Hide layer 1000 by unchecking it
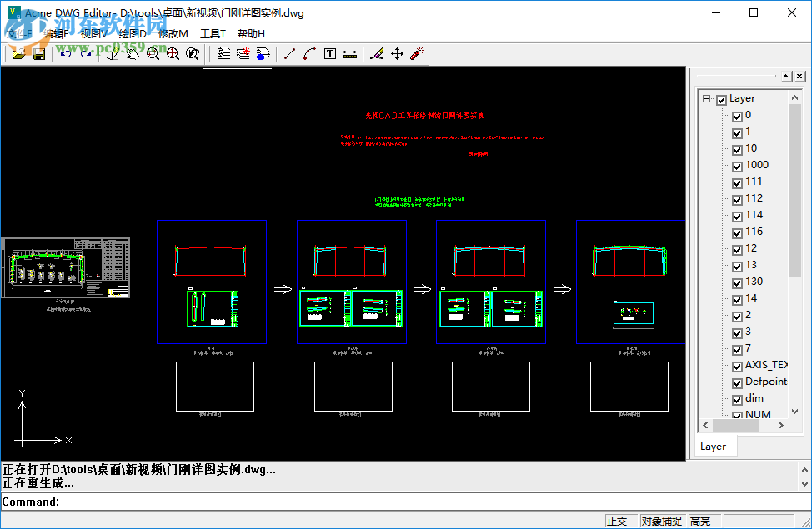This screenshot has width=812, height=529. coord(737,165)
